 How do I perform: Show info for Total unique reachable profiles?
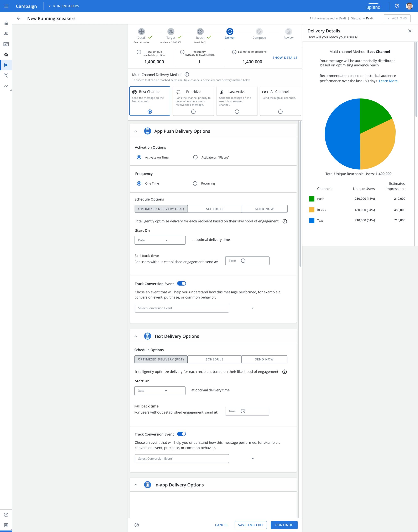pyautogui.click(x=139, y=52)
